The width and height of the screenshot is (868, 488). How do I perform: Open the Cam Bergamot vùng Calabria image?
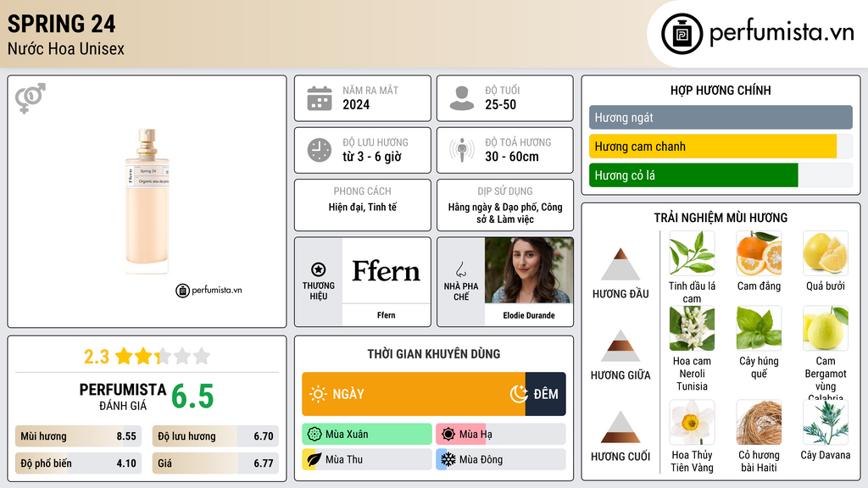(x=826, y=329)
